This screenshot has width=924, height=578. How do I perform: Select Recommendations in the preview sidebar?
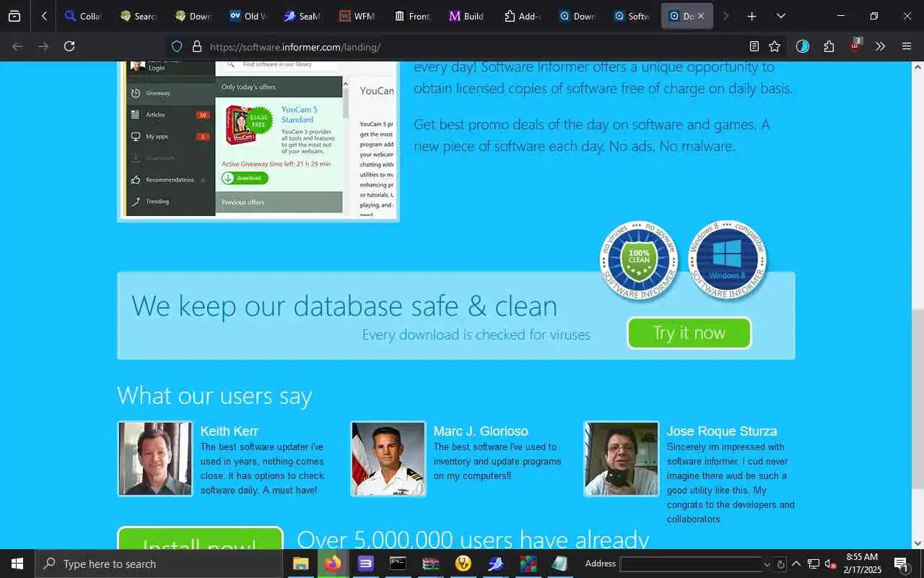click(x=171, y=179)
